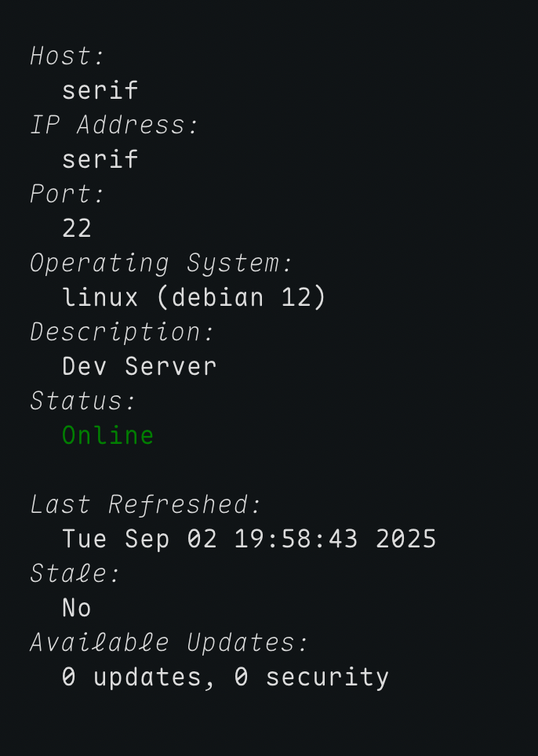538x756 pixels.
Task: Click the green Online status
Action: tap(107, 435)
